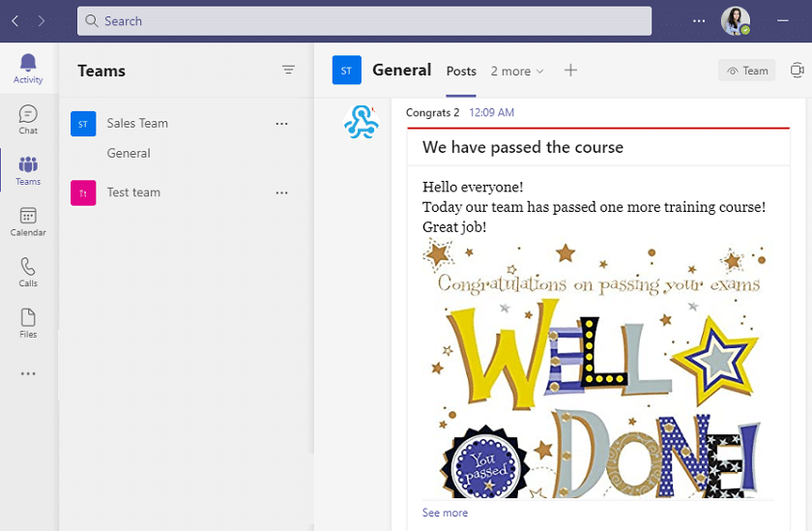The image size is (812, 531).
Task: Select the Sales Team row
Action: click(x=186, y=123)
